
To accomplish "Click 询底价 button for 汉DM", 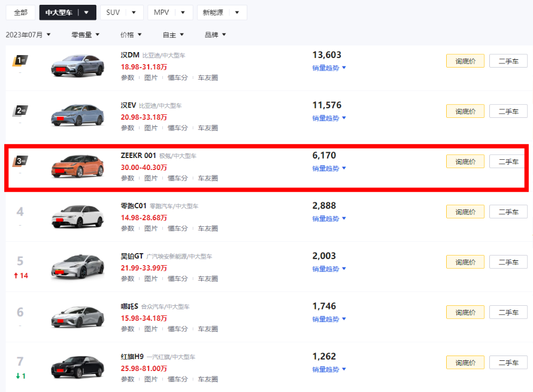I will coord(465,61).
